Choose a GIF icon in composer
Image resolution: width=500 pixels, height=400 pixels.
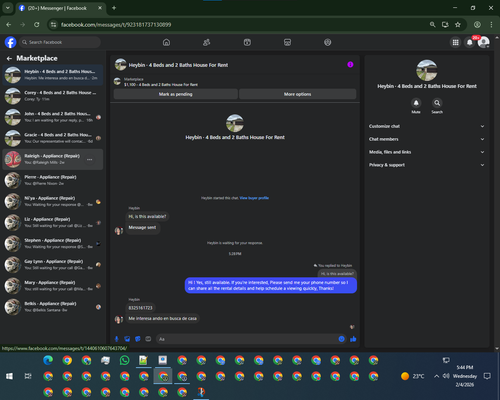click(148, 339)
